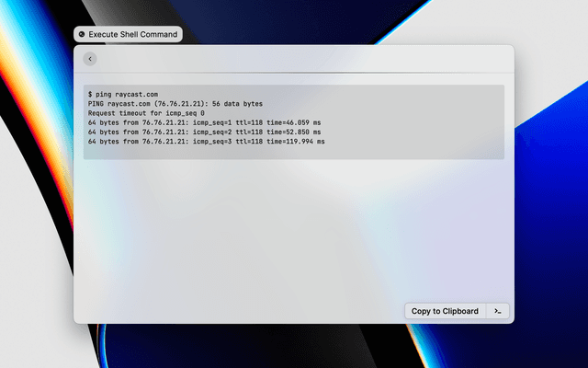Click the IP address in the PING header line
This screenshot has height=368, width=588.
pyautogui.click(x=180, y=104)
